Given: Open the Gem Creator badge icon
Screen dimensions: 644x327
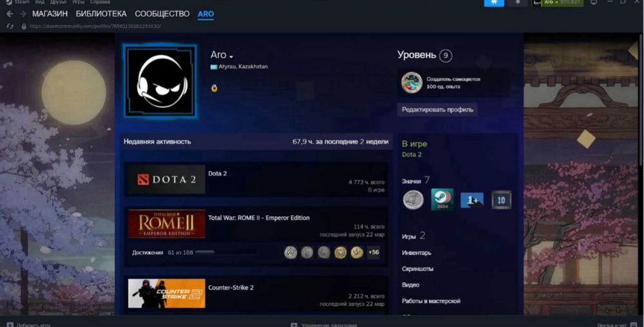Looking at the screenshot, I should pyautogui.click(x=412, y=83).
